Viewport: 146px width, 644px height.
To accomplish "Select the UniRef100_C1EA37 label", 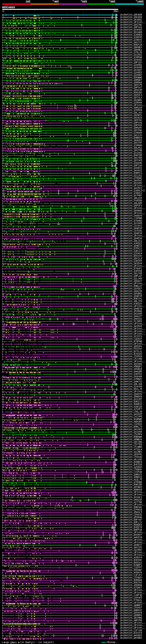I will (x=131, y=339).
